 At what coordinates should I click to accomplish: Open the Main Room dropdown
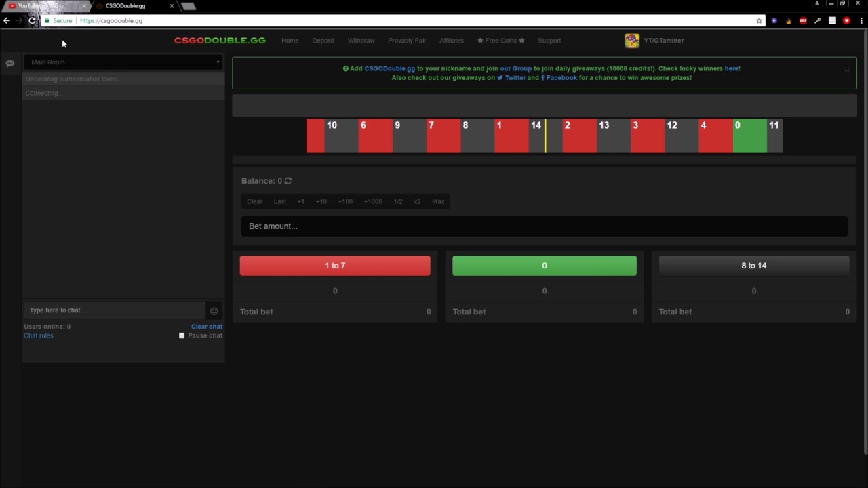pyautogui.click(x=123, y=62)
